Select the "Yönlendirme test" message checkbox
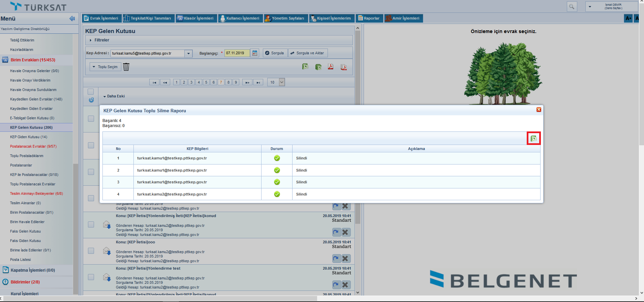Screen dimensions: 644x302 click(91, 277)
